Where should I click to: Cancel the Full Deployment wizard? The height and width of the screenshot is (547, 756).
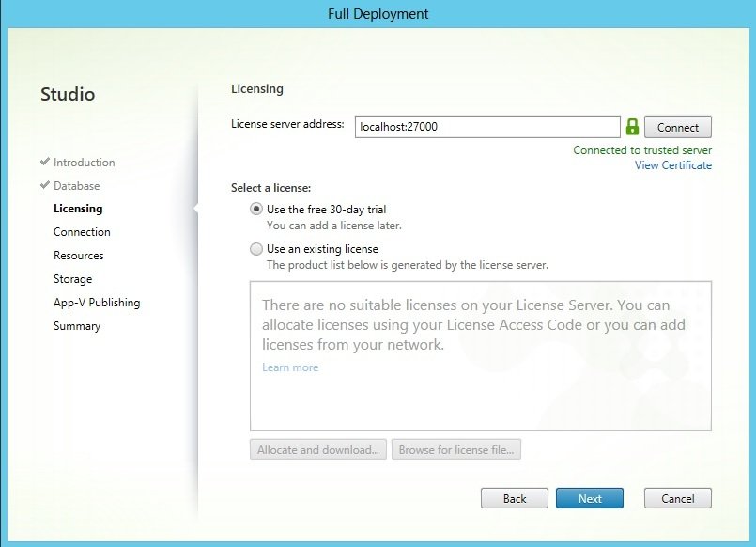click(677, 498)
